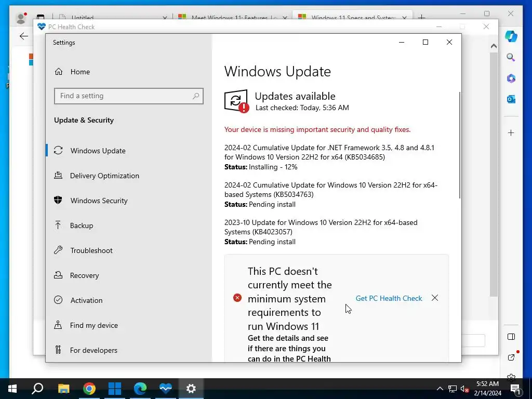Toggle split screen icon in Edge sidebar

(x=511, y=337)
